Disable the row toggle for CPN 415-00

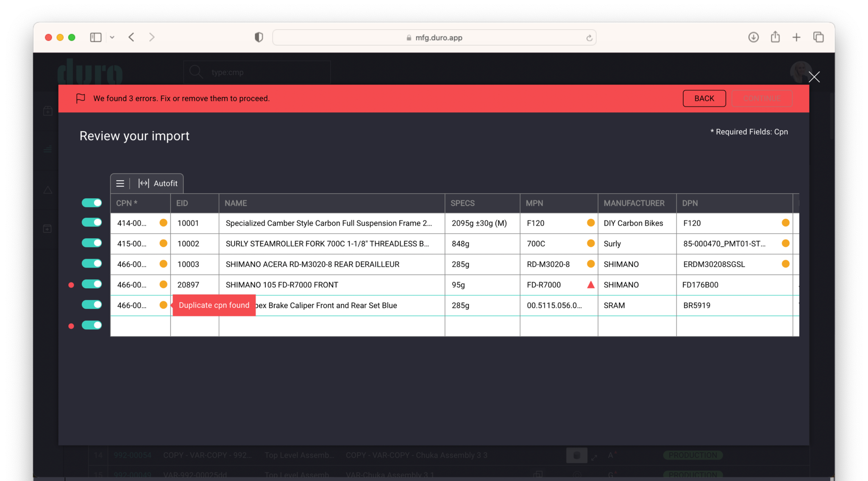tap(92, 243)
